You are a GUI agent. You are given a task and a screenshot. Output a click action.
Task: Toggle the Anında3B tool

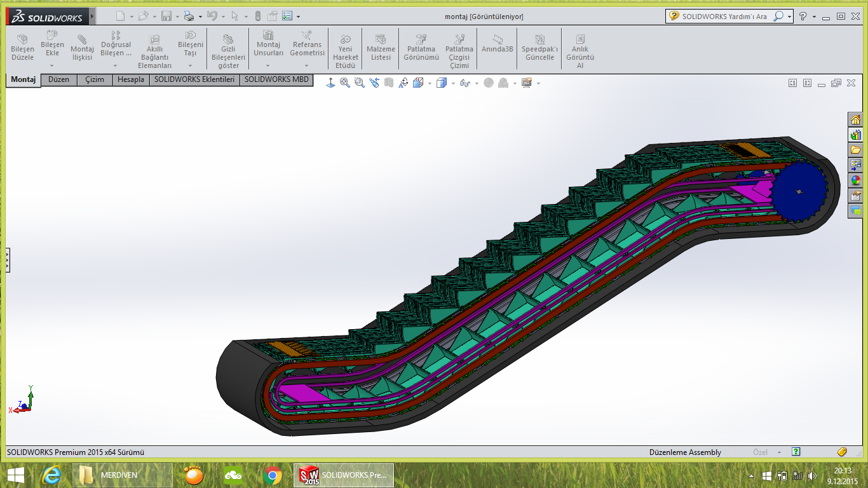click(497, 44)
